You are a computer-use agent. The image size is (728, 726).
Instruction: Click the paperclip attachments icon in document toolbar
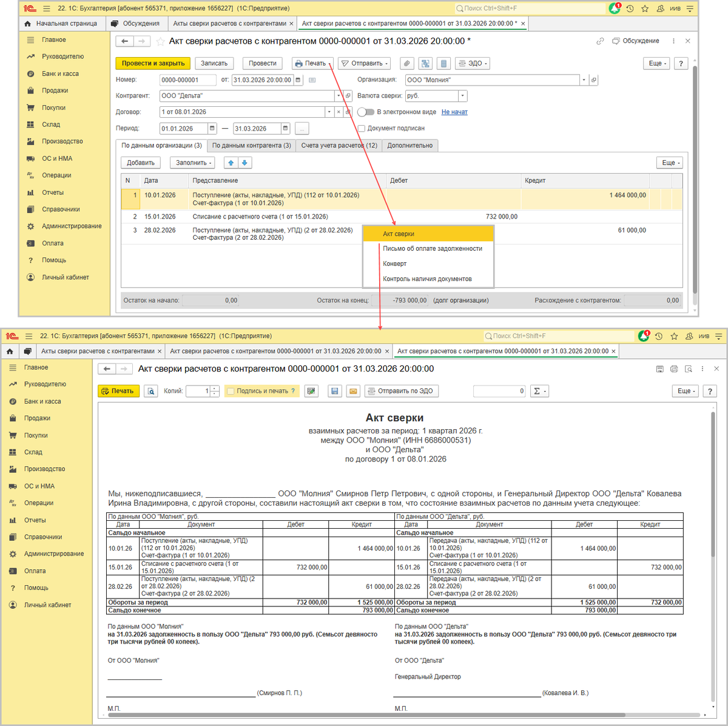(x=407, y=63)
